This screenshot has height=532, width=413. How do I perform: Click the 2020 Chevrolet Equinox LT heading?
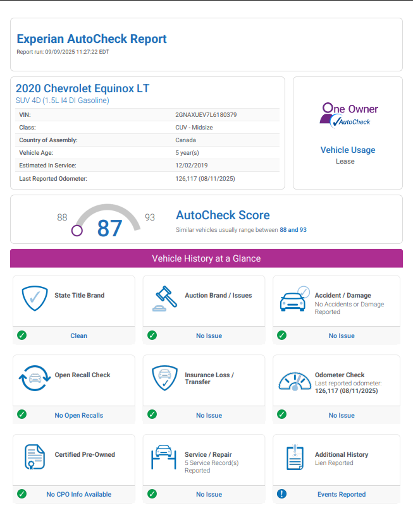click(82, 88)
